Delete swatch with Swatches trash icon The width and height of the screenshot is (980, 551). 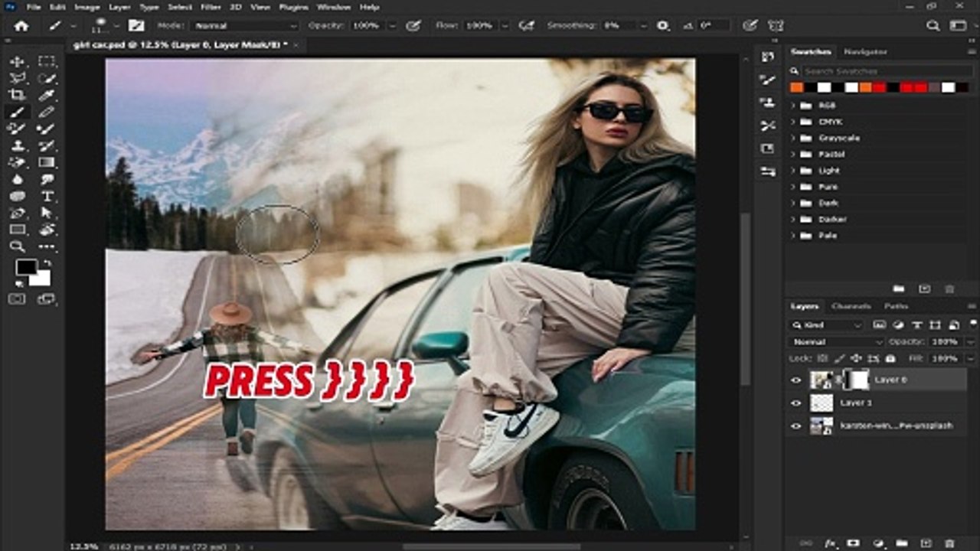click(949, 289)
